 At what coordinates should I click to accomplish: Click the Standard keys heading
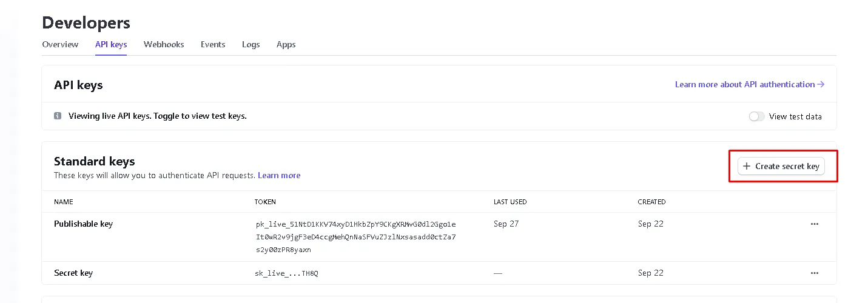(x=95, y=161)
